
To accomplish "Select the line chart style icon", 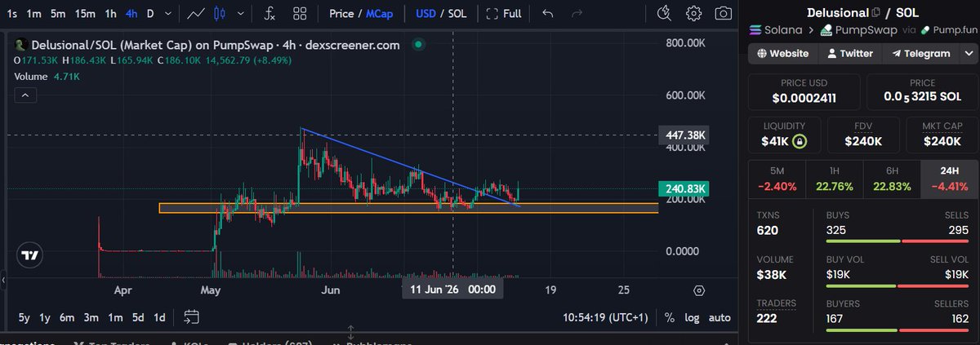I will (195, 14).
